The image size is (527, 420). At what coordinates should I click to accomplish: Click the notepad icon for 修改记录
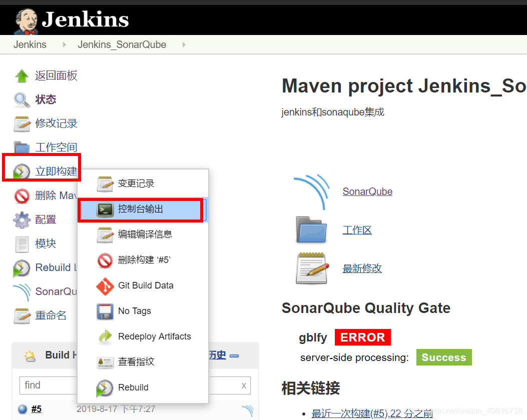point(22,124)
